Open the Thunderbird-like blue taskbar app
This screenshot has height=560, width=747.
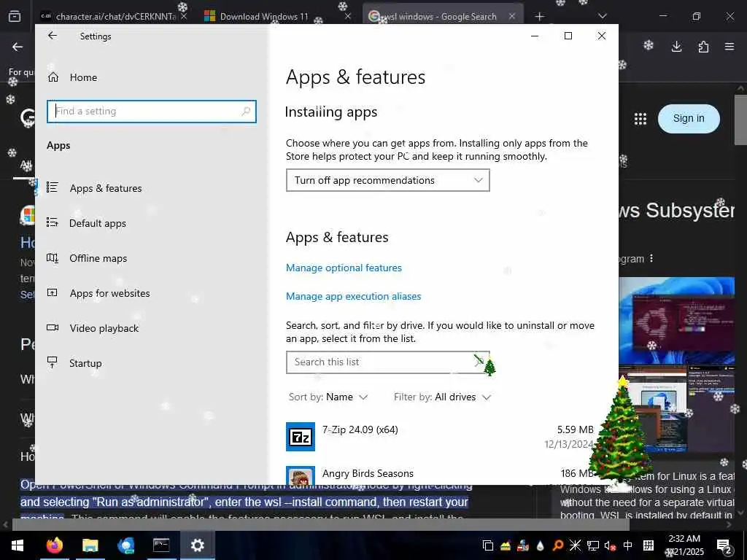(x=125, y=545)
